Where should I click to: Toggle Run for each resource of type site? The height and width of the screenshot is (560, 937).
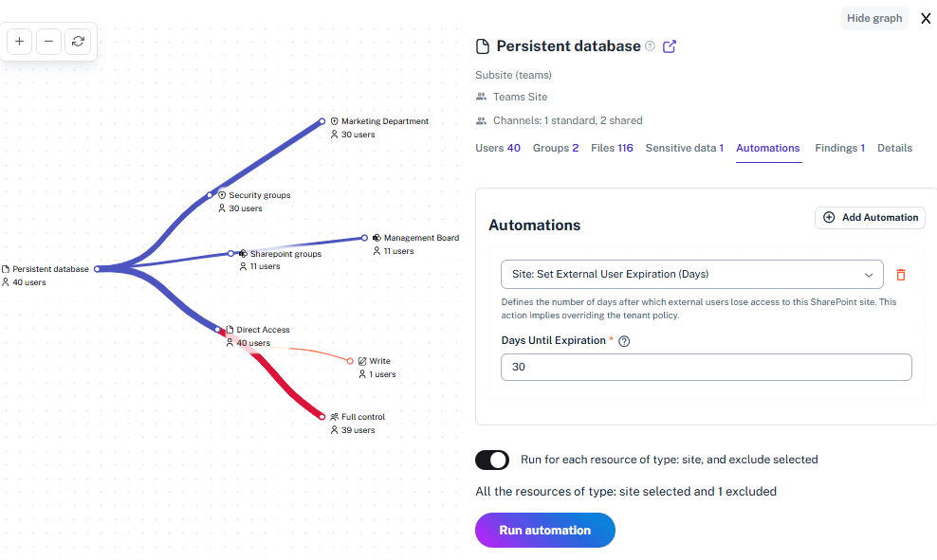point(491,460)
